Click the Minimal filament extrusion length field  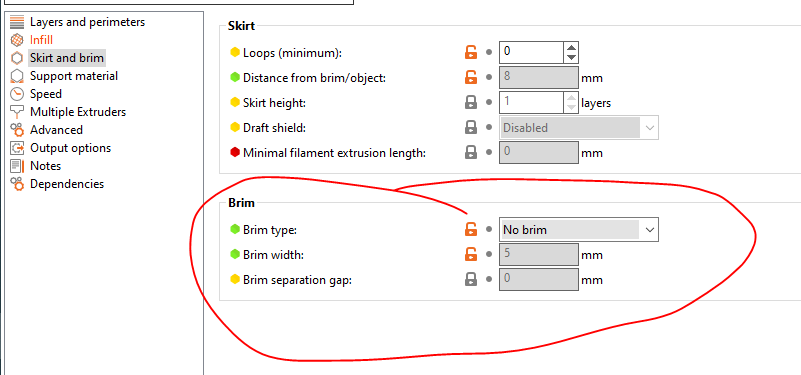[x=539, y=152]
